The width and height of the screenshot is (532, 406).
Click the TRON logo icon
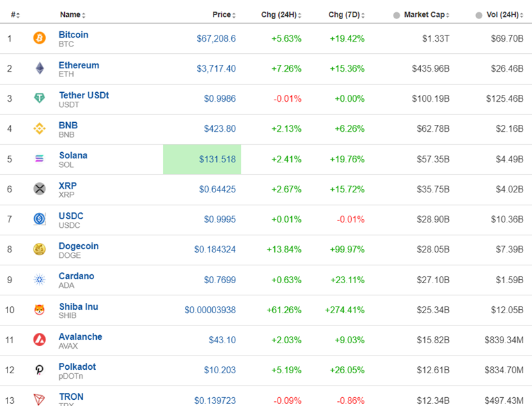point(40,399)
